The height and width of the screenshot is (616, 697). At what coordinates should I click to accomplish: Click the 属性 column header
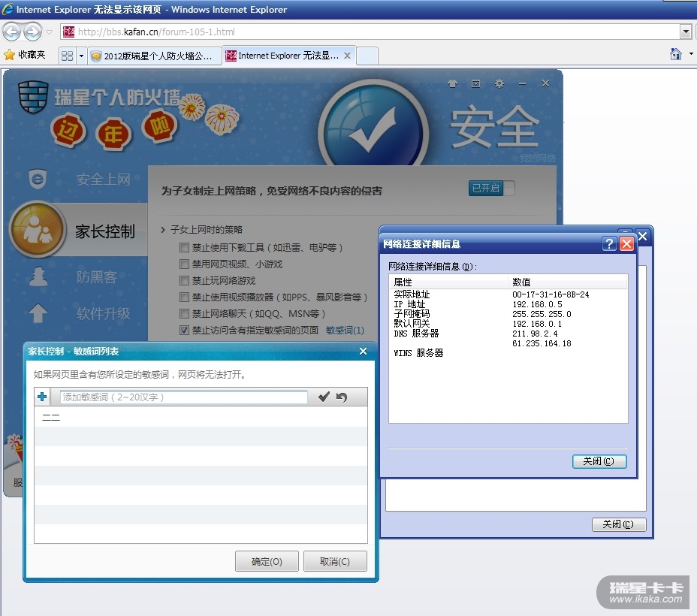coord(448,282)
